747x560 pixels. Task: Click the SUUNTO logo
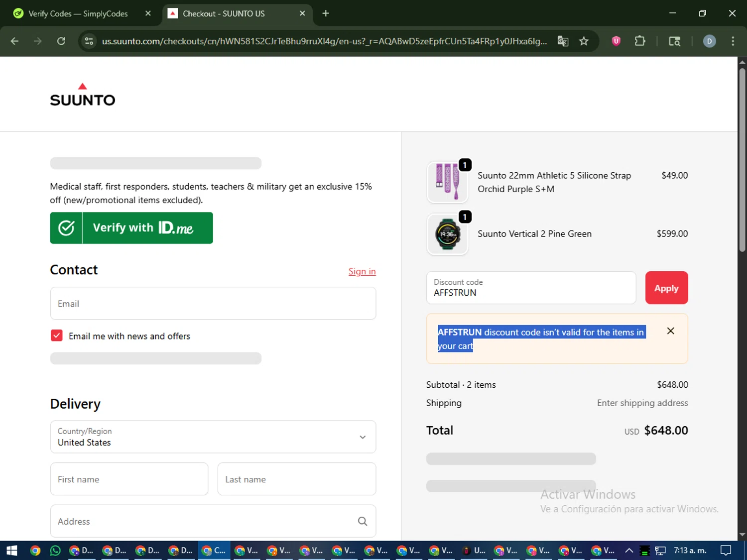[83, 95]
